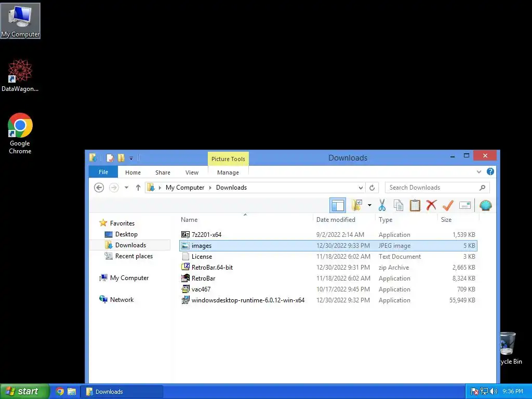Launch Chrome from the taskbar quick launch

point(60,392)
